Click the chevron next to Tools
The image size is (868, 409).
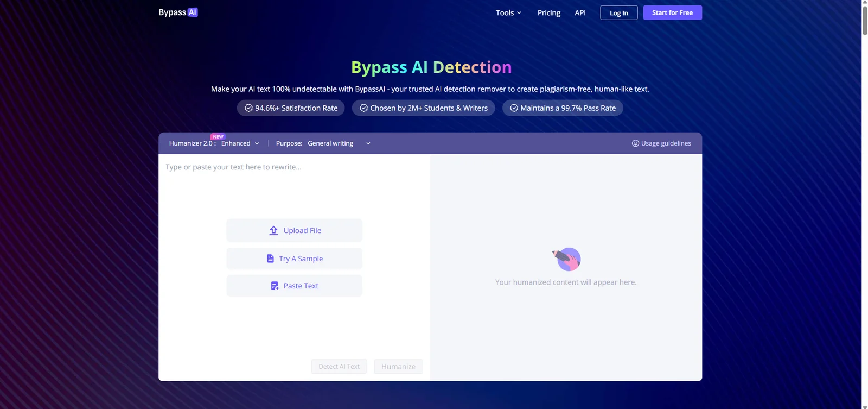click(x=519, y=13)
